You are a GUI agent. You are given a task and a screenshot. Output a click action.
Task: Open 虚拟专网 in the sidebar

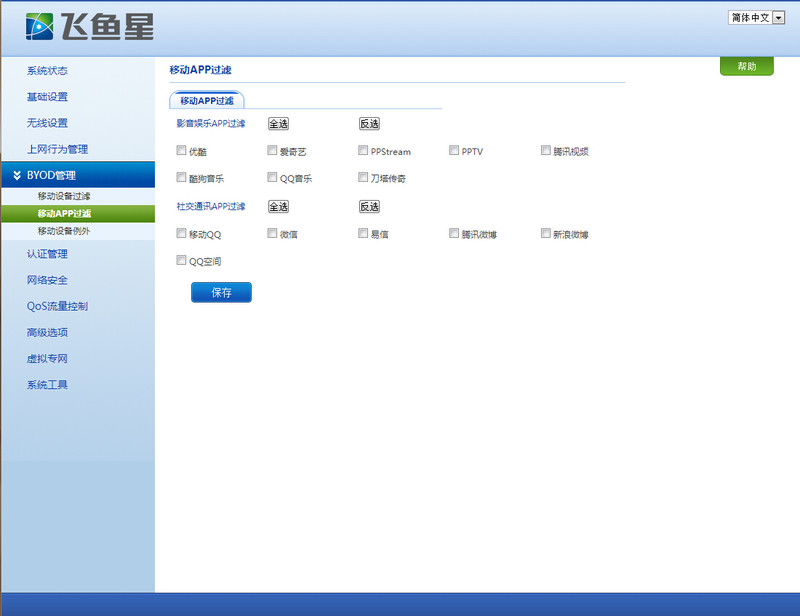47,358
